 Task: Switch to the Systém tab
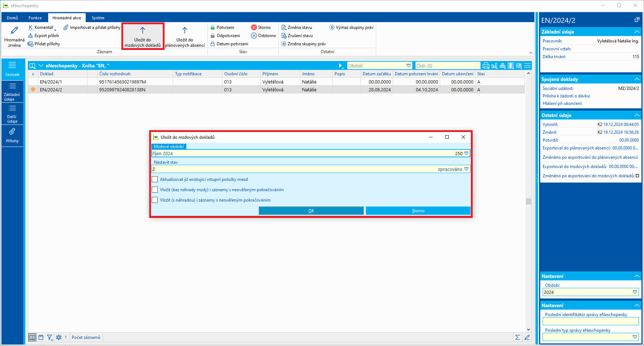[98, 18]
